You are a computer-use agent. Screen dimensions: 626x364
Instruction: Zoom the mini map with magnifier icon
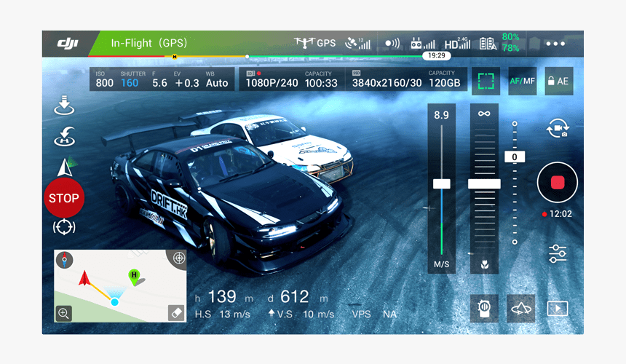coord(63,313)
